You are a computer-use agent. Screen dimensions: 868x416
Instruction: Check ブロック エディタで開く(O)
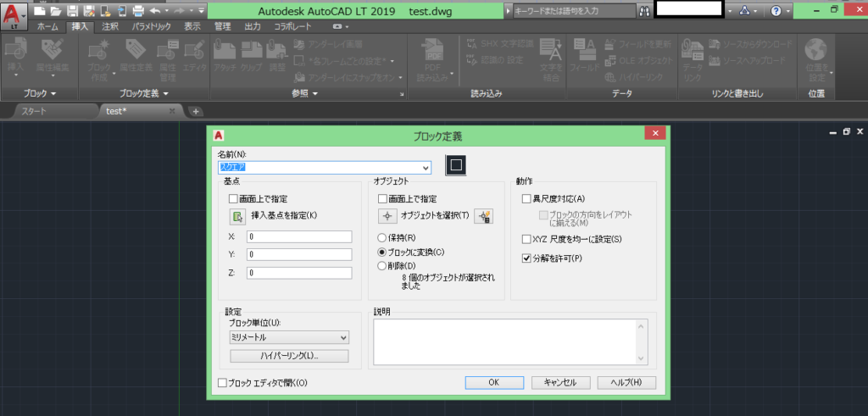coord(223,382)
